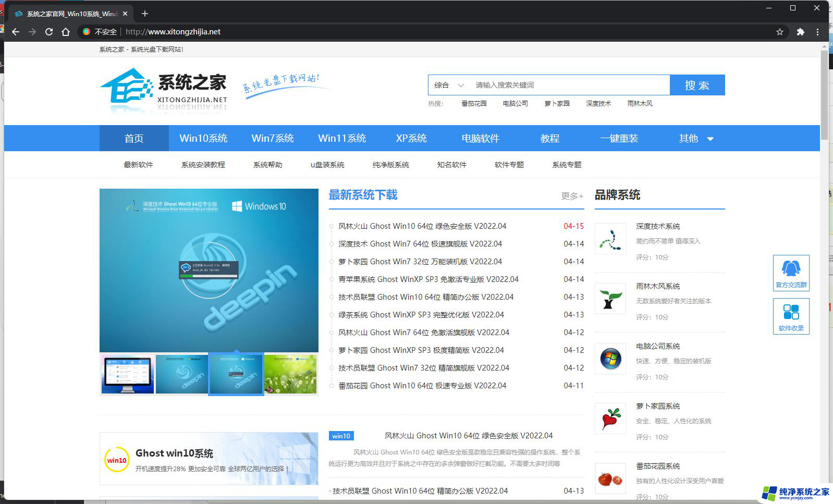Open the 官方交流群 floating icon
The width and height of the screenshot is (833, 504).
pyautogui.click(x=791, y=273)
